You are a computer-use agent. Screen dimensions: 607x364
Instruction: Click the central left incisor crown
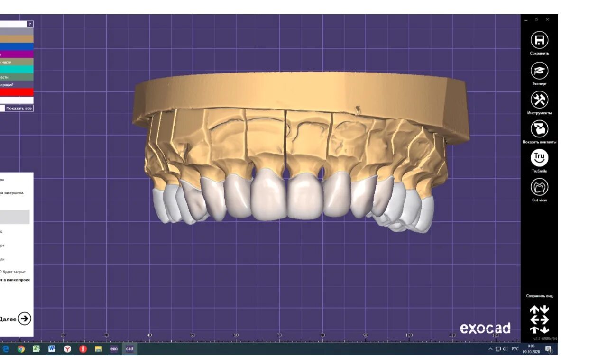[x=306, y=197]
